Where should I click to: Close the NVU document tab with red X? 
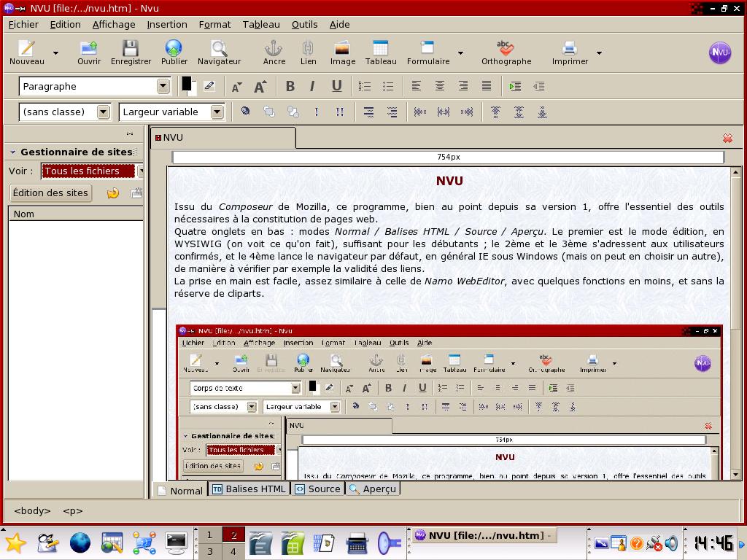(727, 138)
